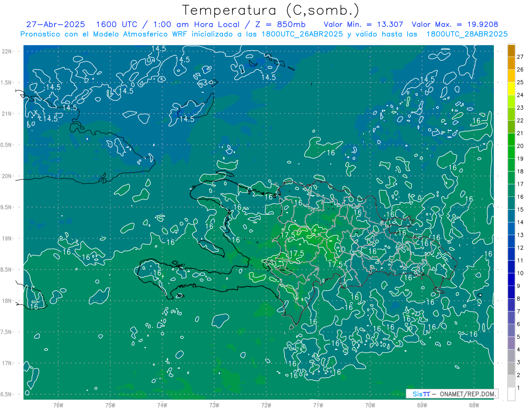The height and width of the screenshot is (411, 532).
Task: Click "1800UTC_28ABR2025" valid-until time
Action: [x=467, y=34]
